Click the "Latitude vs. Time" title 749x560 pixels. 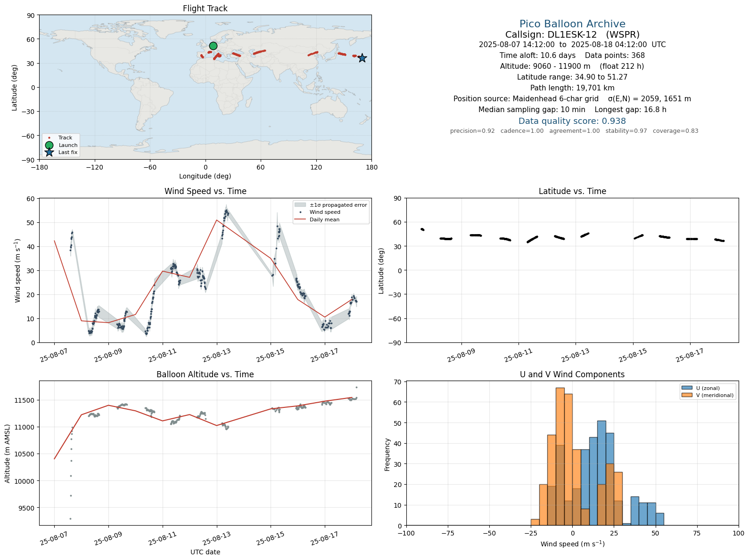[572, 191]
